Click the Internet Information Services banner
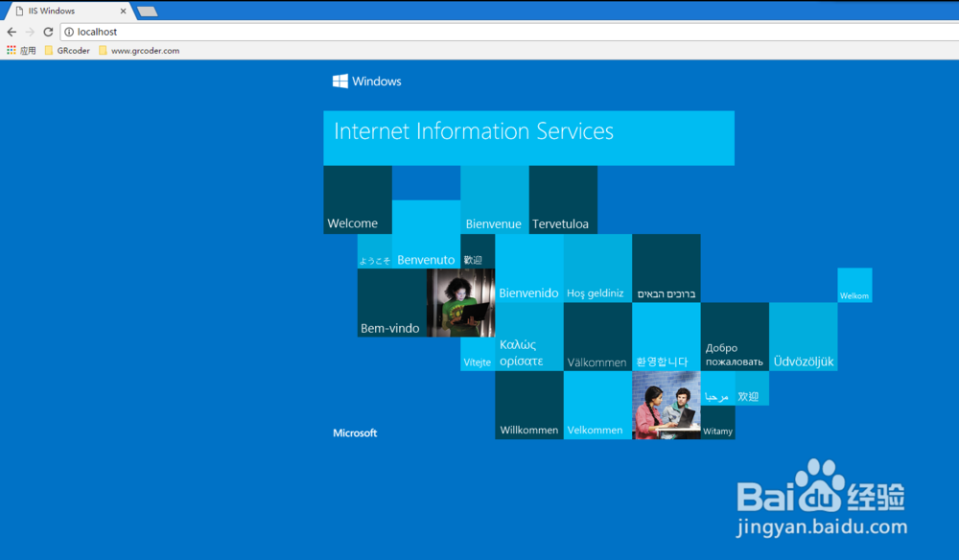Viewport: 959px width, 560px height. tap(529, 138)
